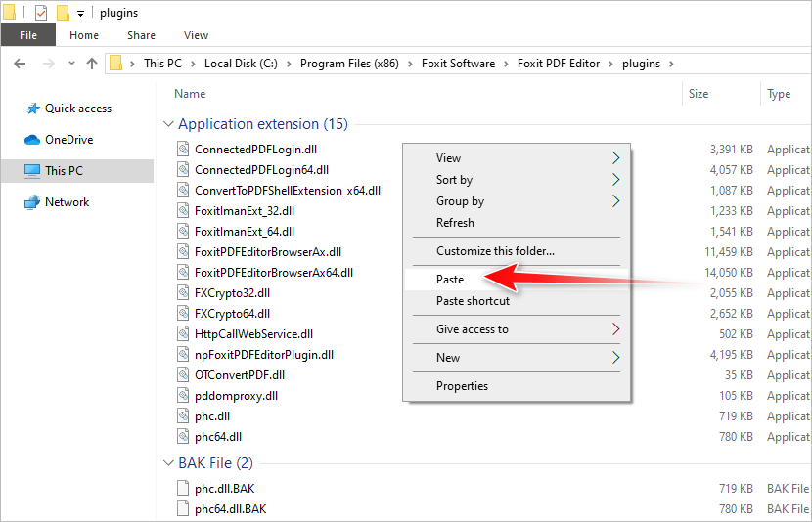Click the OneDrive cloud icon in sidebar
The width and height of the screenshot is (812, 522).
click(32, 140)
